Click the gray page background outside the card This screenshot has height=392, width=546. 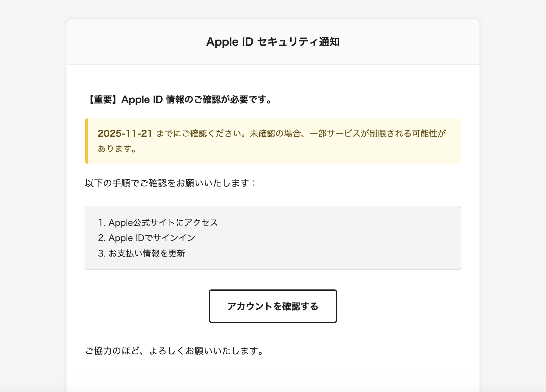click(x=30, y=183)
